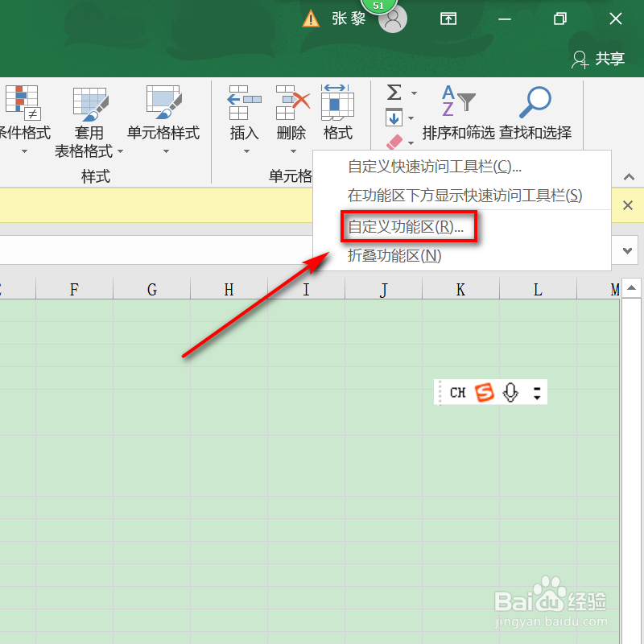
Task: Expand Format as Table dropdown arrow
Action: tap(120, 151)
